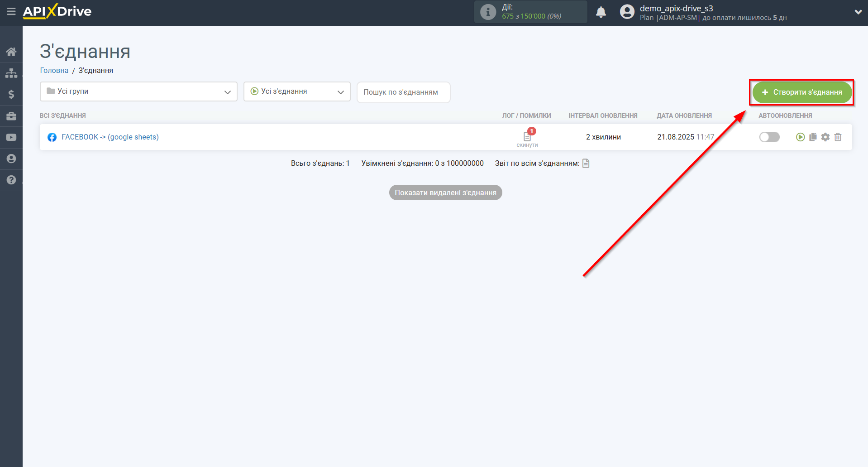Viewport: 868px width, 467px height.
Task: Click the Facebook connection icon
Action: pos(52,137)
